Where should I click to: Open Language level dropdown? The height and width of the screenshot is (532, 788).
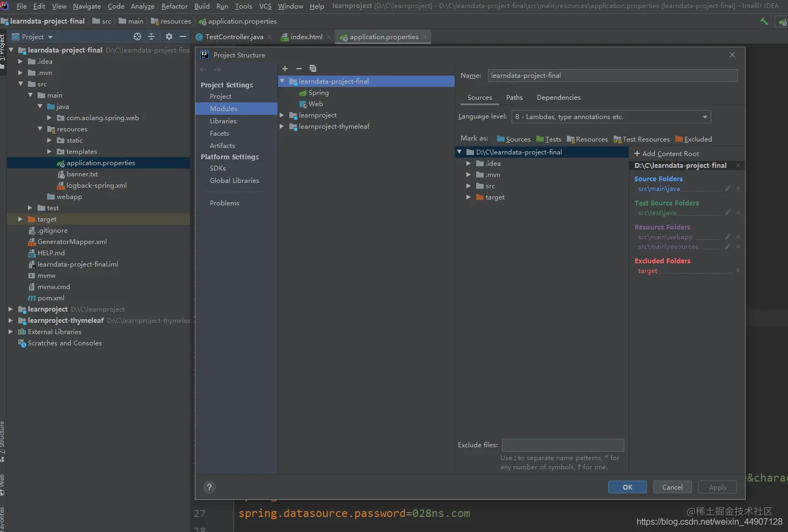click(611, 117)
